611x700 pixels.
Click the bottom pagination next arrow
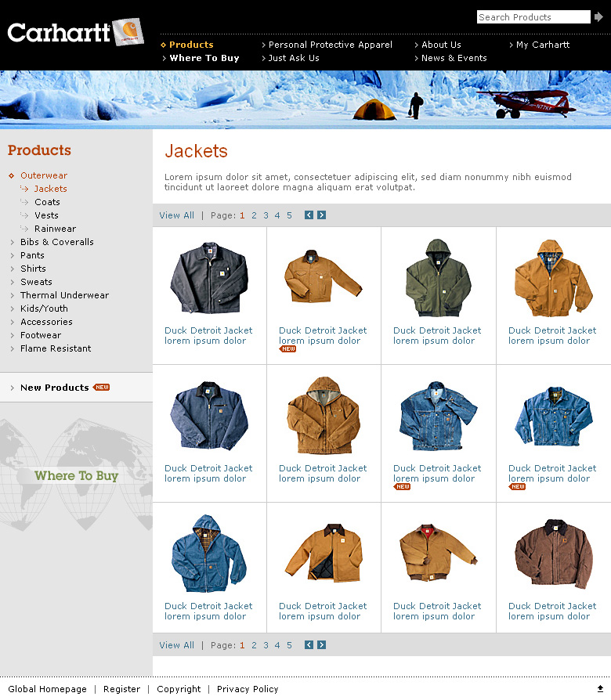click(x=322, y=644)
